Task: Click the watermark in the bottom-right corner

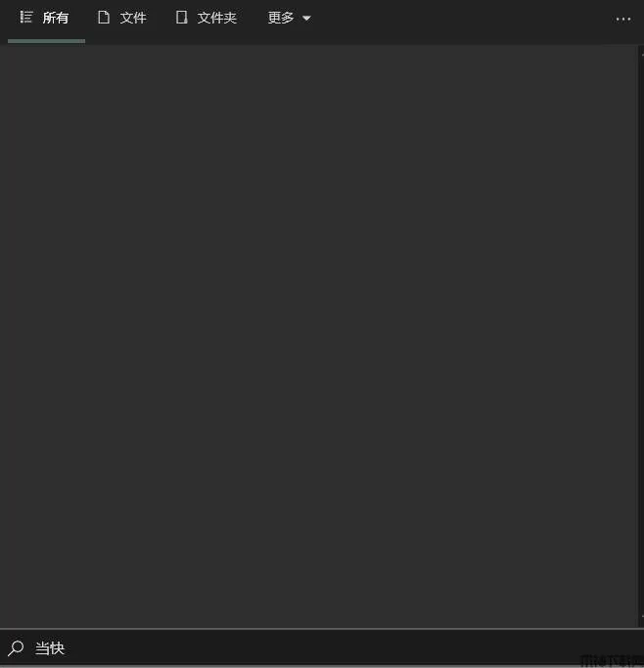Action: [x=612, y=661]
